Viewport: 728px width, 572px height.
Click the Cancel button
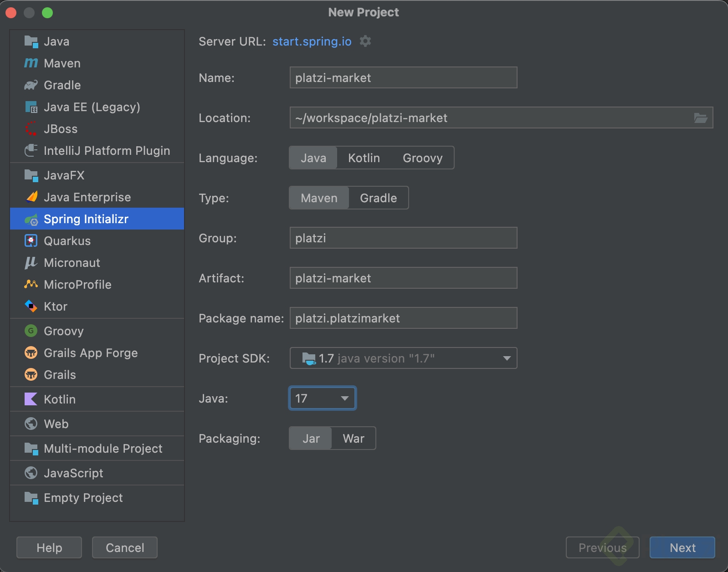point(125,547)
